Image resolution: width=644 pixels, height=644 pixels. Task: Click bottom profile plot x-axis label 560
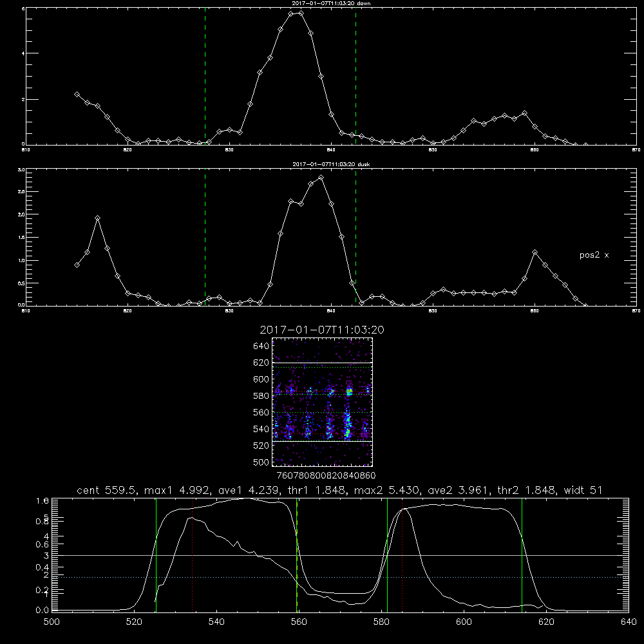pos(299,622)
